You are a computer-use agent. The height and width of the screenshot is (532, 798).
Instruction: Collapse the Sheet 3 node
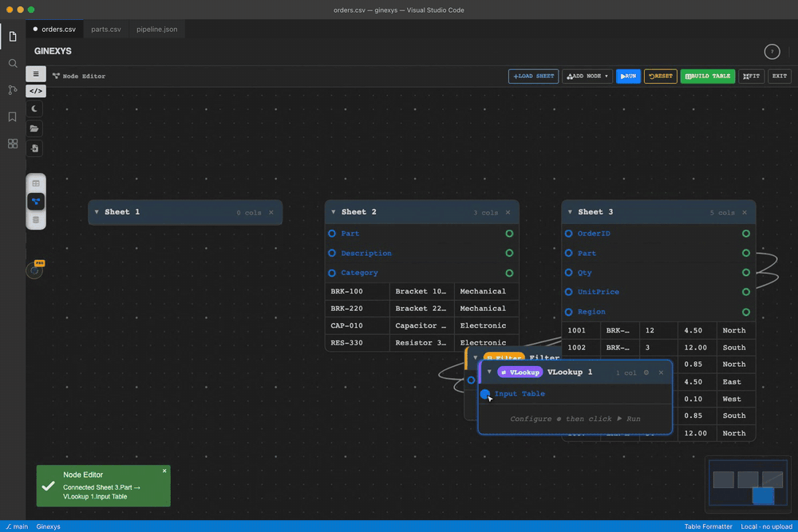570,212
